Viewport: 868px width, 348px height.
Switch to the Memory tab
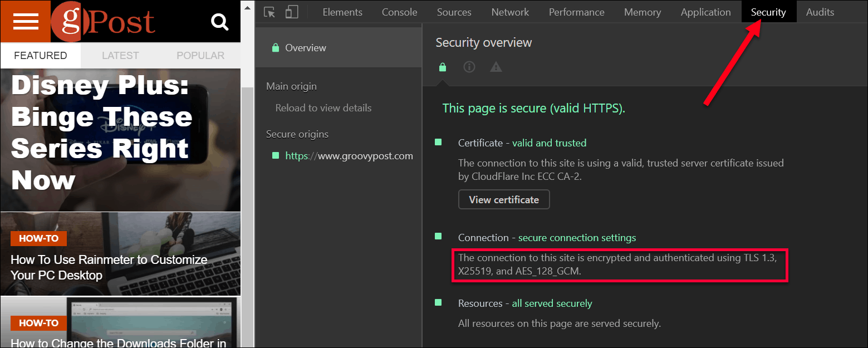[643, 12]
